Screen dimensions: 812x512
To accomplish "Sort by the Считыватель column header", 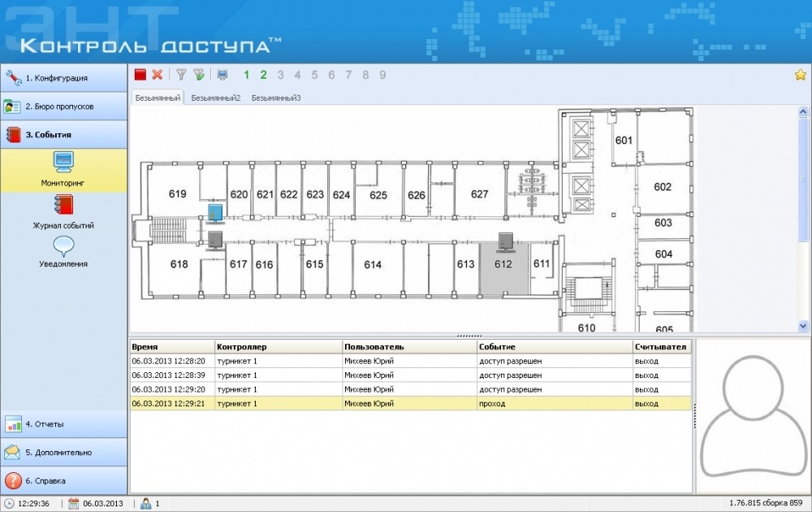I will coord(663,347).
